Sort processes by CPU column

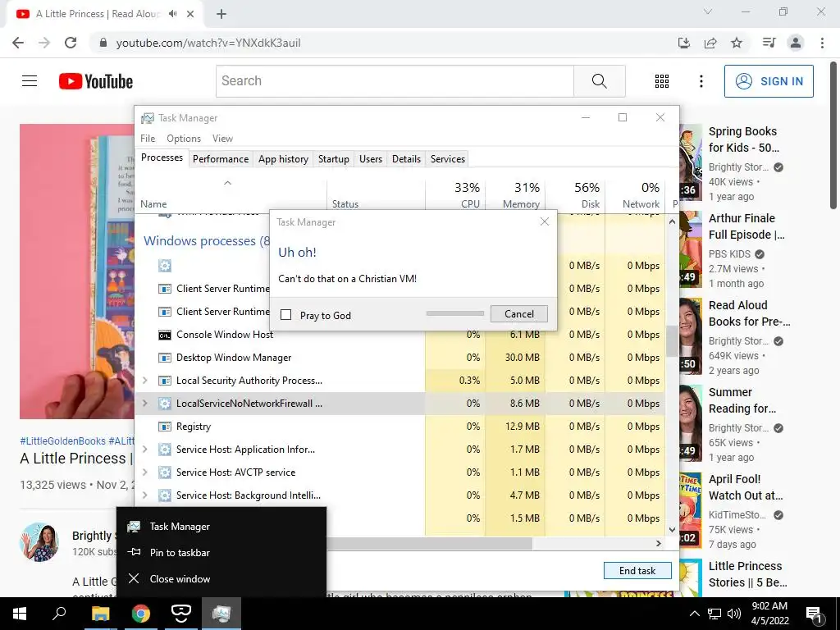coord(455,195)
